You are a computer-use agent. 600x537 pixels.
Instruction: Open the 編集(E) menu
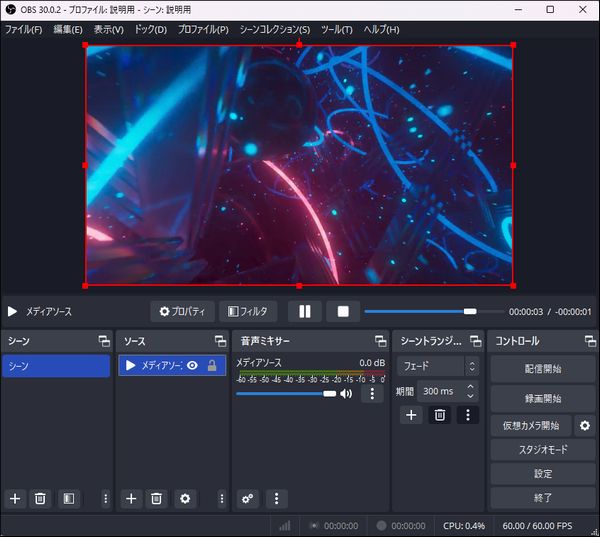[x=68, y=29]
